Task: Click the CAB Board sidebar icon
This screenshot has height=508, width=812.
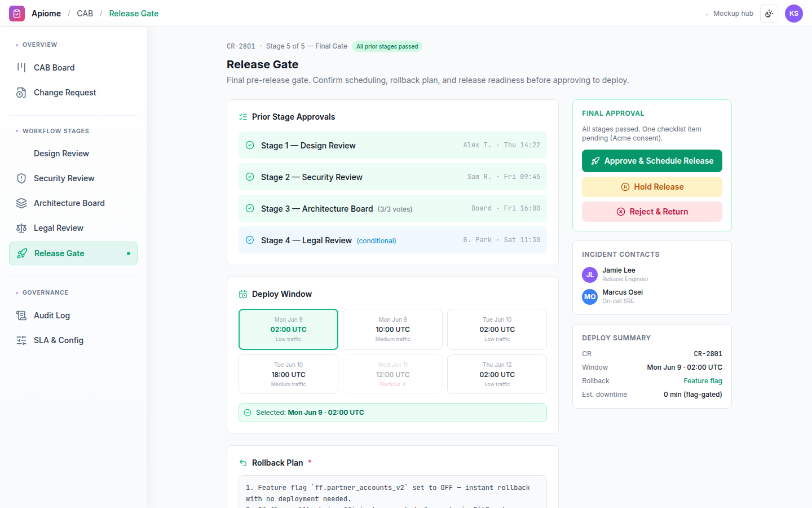Action: (x=21, y=68)
